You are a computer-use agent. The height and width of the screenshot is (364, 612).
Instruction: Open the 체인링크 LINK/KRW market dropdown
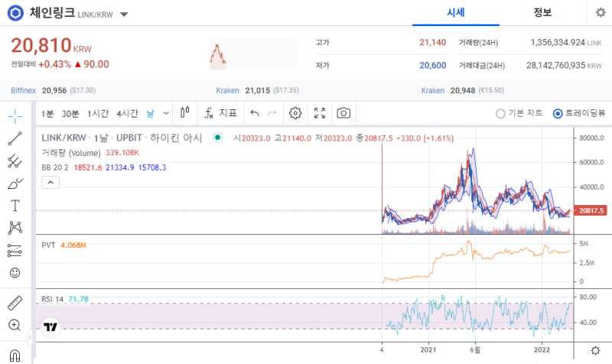pyautogui.click(x=124, y=15)
